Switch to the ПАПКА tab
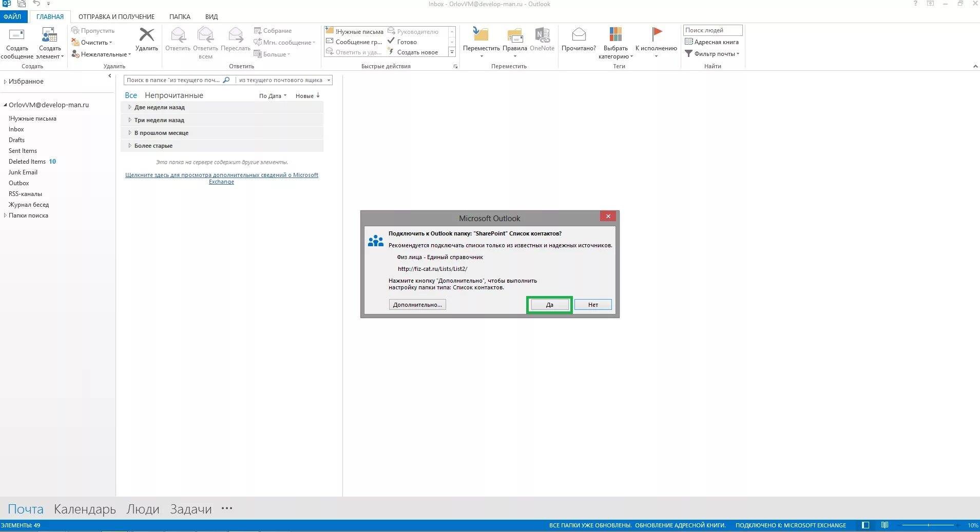Viewport: 980px width, 532px height. 180,16
